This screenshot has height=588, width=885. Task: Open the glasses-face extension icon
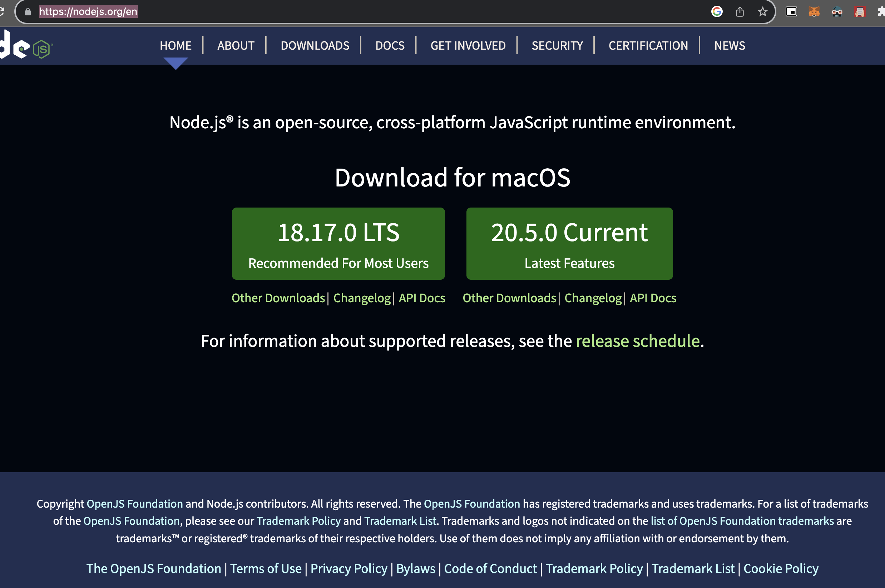837,12
